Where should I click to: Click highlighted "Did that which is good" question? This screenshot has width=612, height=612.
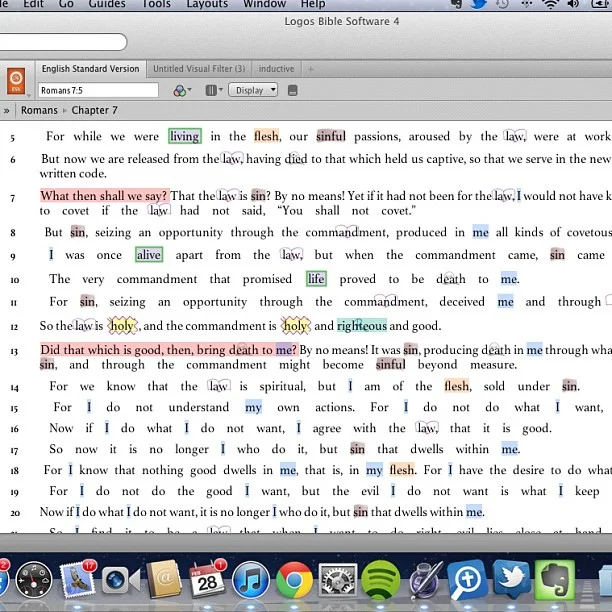coord(169,349)
